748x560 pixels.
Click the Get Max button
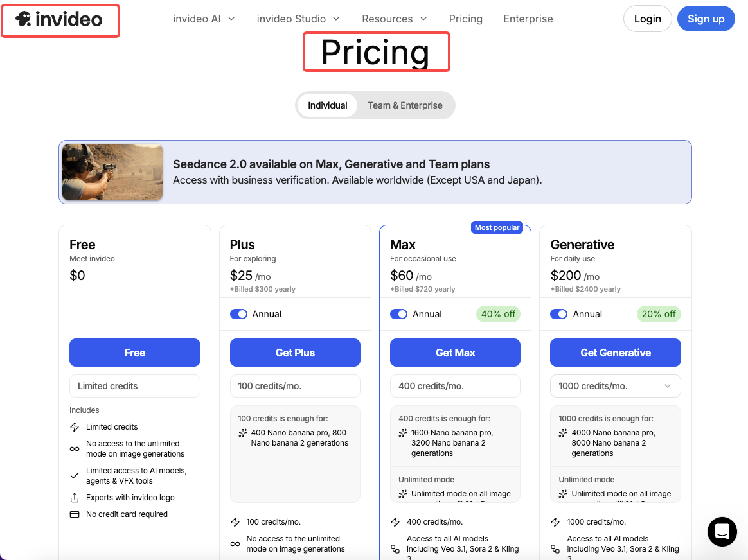tap(455, 353)
